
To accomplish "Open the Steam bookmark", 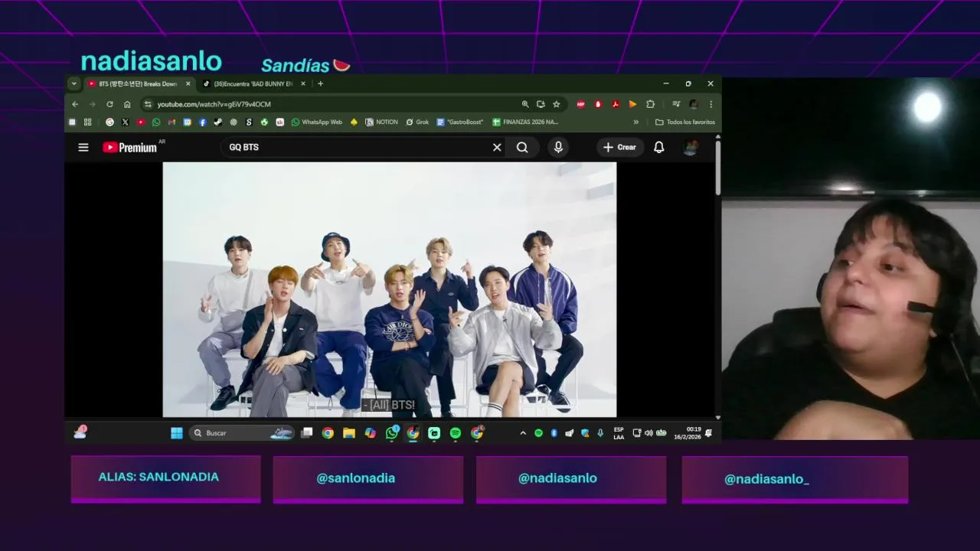I will point(218,122).
